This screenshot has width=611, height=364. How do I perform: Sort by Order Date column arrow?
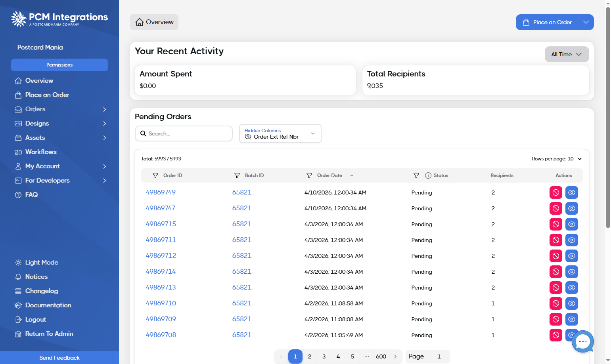point(352,175)
